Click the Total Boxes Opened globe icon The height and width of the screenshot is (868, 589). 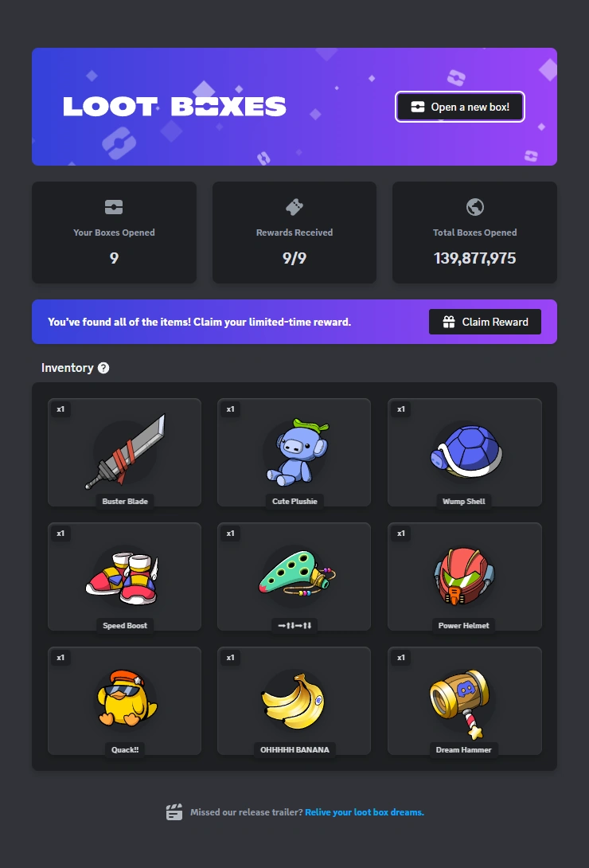(475, 207)
